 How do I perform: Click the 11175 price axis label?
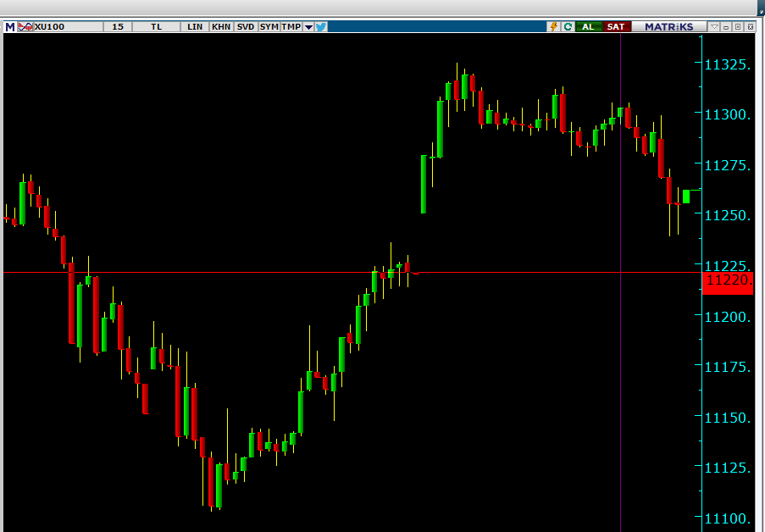728,367
